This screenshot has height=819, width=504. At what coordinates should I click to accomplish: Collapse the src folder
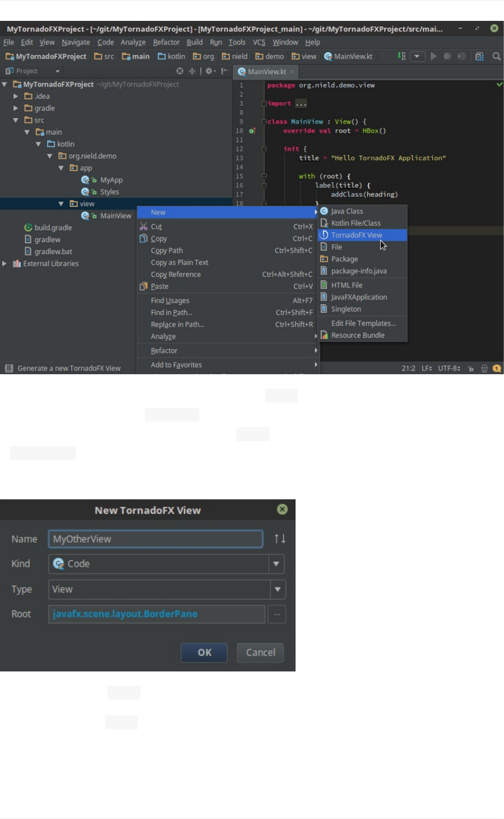coord(16,120)
